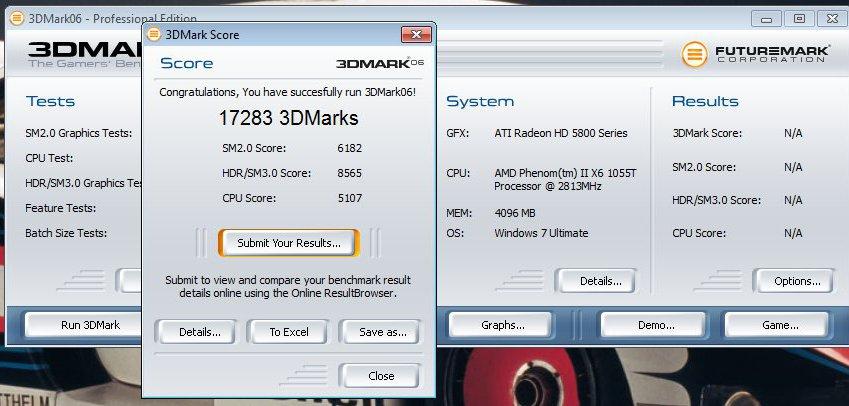Image resolution: width=849 pixels, height=406 pixels.
Task: Click the Tests section heading
Action: pos(50,101)
